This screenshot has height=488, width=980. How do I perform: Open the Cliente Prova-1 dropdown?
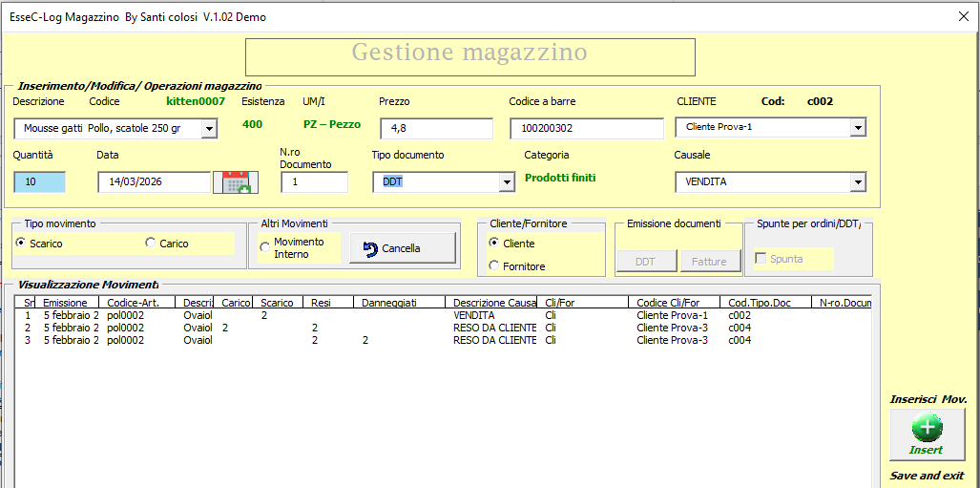[857, 127]
